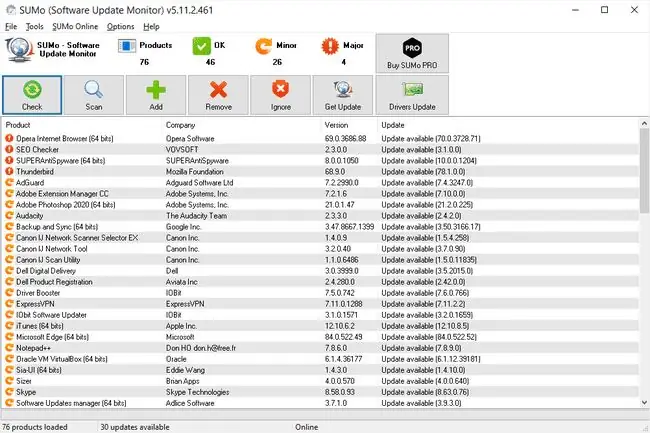650x433 pixels.
Task: Click the vertical scrollbar thumb of the product list
Action: pos(644,171)
